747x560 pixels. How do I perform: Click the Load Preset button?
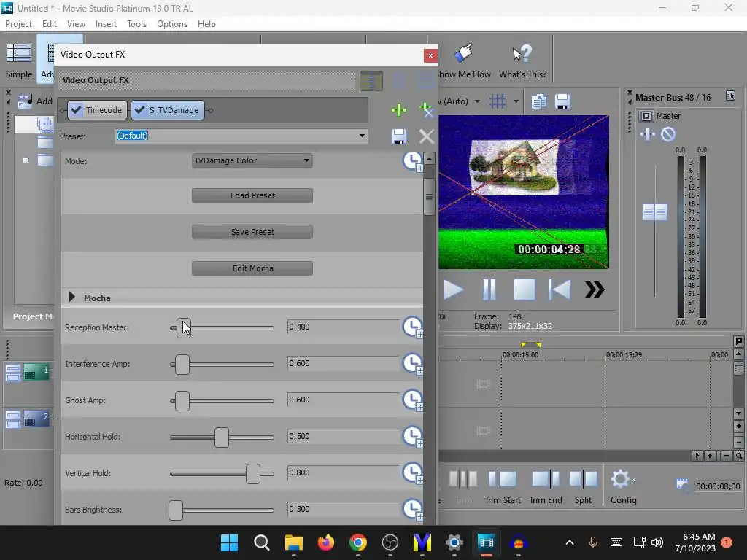tap(252, 195)
